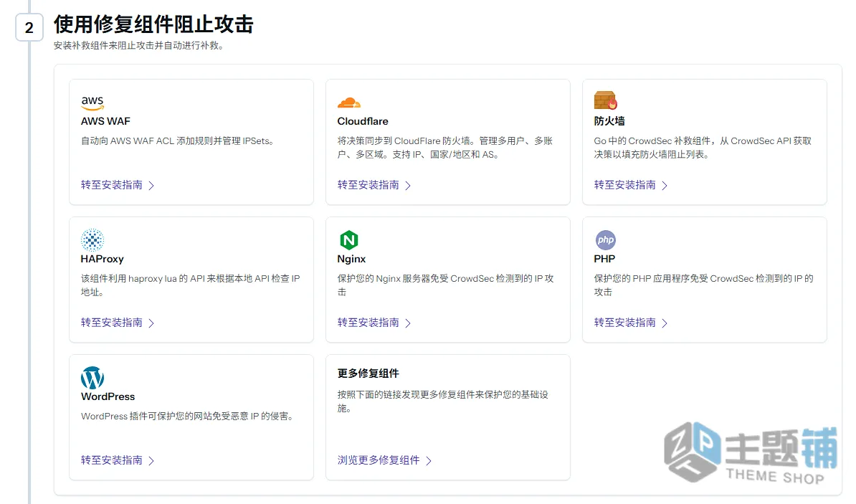
Task: Click the chevron arrow in HAProxy card
Action: [151, 323]
